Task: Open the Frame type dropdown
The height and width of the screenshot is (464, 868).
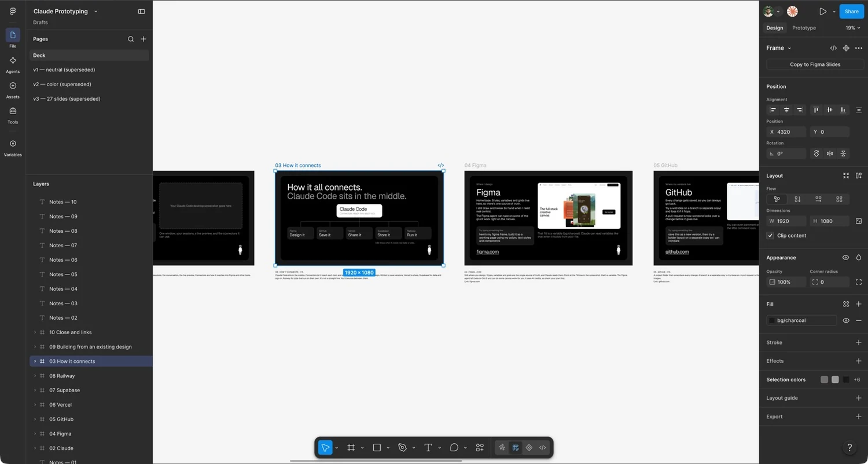Action: point(778,48)
